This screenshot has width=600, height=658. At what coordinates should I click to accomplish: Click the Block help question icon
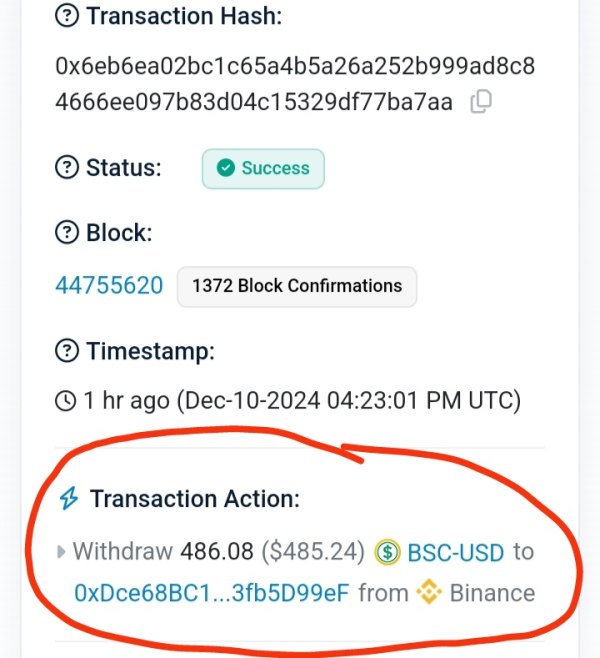(x=67, y=232)
